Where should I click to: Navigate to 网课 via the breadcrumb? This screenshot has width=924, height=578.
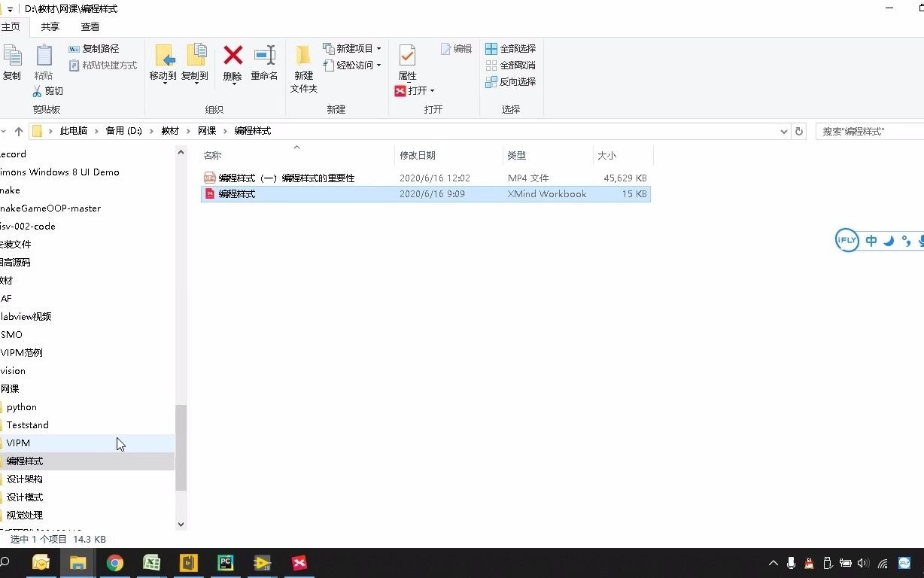[x=206, y=130]
